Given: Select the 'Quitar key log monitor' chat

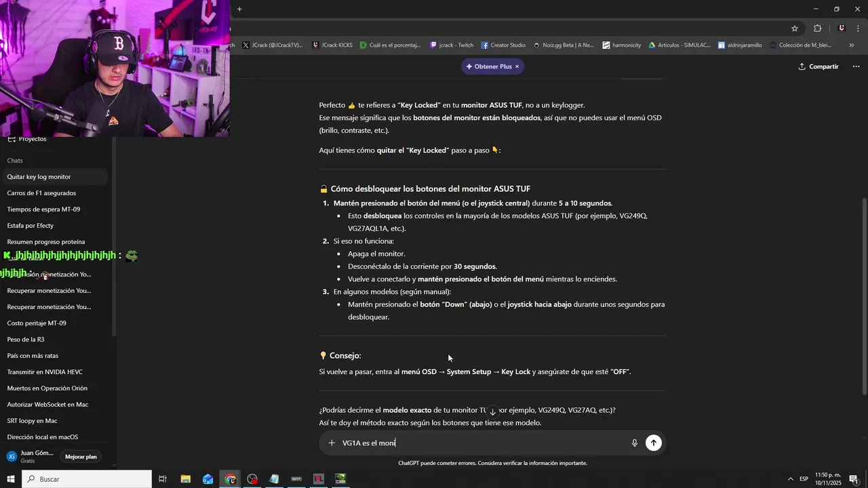Looking at the screenshot, I should 54,177.
